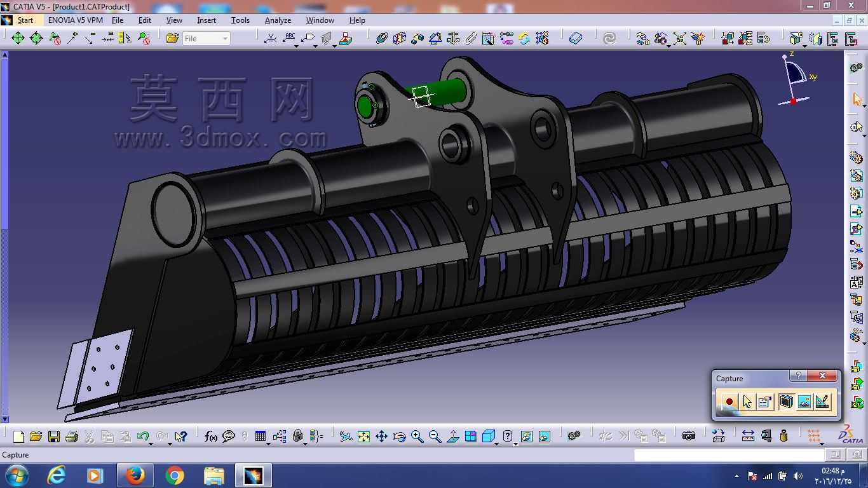
Task: Click the Windows Start orb
Action: point(16,475)
